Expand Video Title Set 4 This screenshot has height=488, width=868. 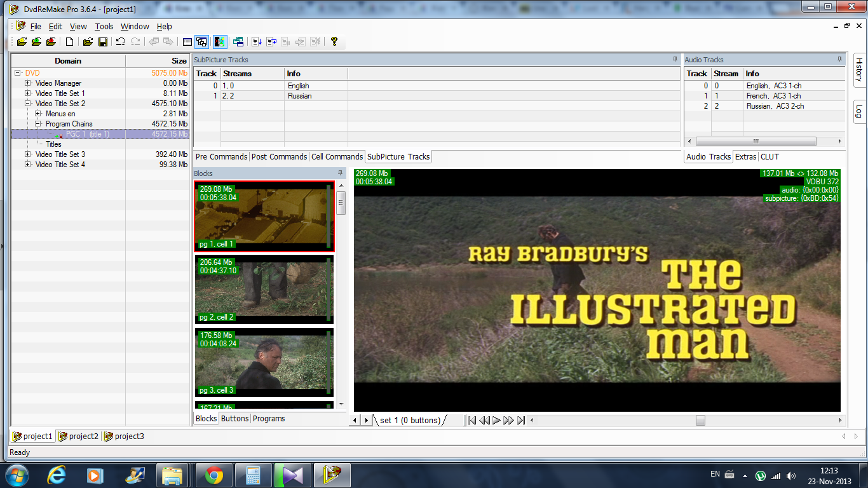28,165
